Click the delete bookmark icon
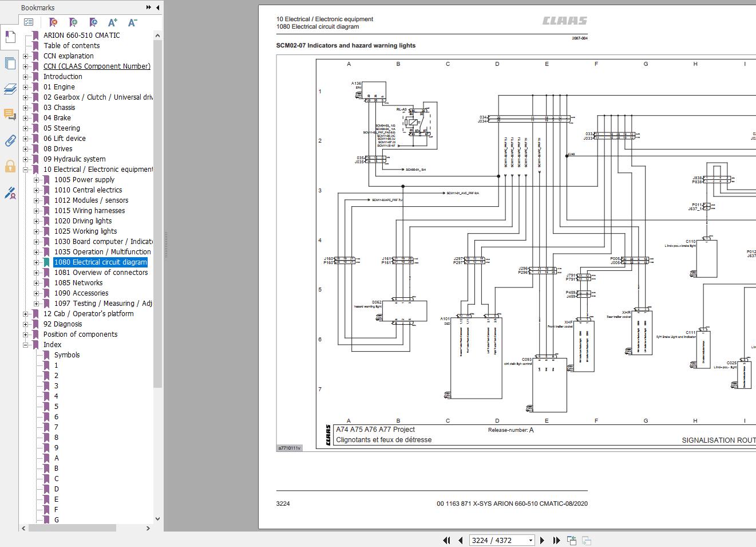756x547 pixels. 53,22
